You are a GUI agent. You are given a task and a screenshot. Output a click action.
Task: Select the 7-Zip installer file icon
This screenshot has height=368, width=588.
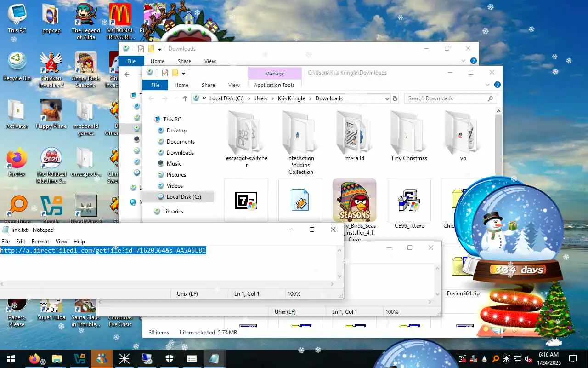point(246,201)
